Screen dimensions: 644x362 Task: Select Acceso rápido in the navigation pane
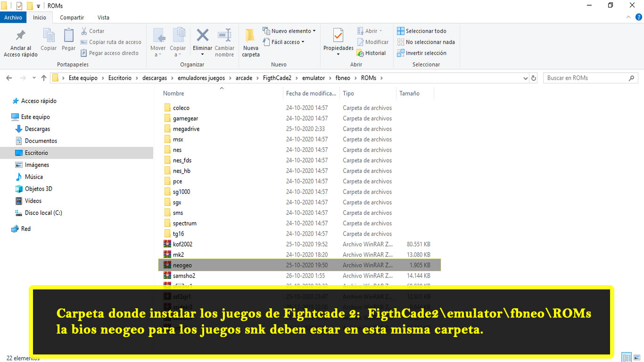point(39,101)
